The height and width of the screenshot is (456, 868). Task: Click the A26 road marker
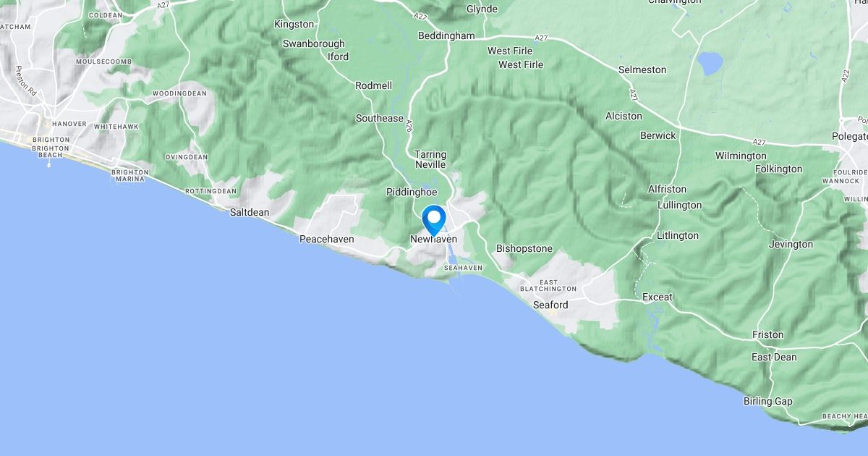click(409, 125)
